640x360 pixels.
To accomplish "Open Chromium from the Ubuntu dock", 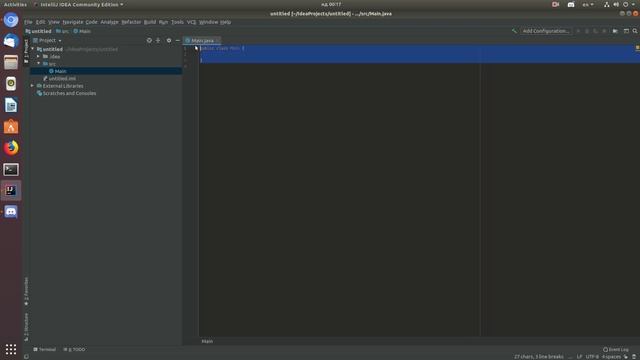I will (x=11, y=20).
